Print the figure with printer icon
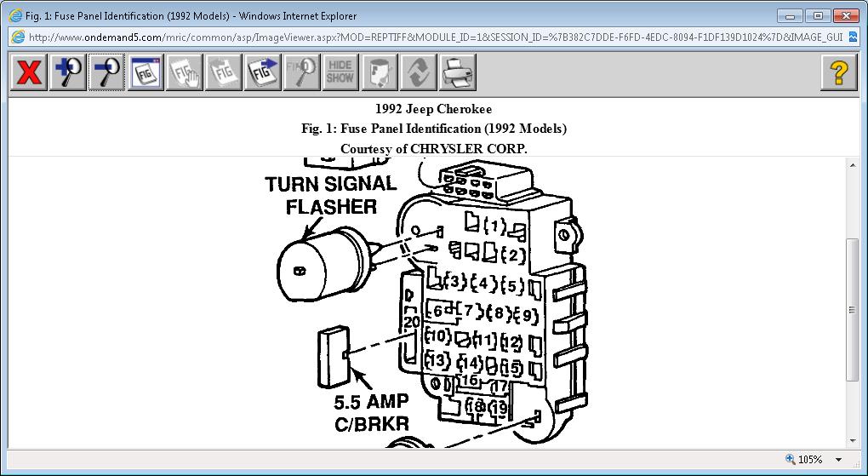The image size is (868, 476). (457, 72)
